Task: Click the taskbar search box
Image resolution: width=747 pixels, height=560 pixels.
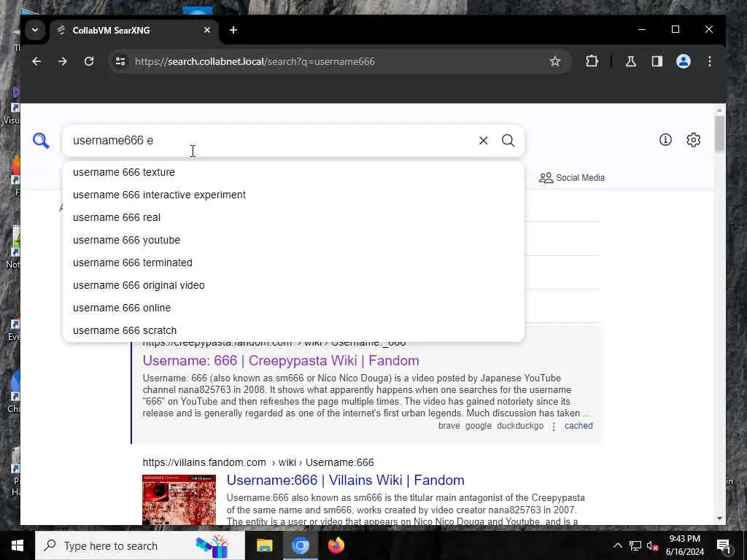Action: [x=140, y=545]
